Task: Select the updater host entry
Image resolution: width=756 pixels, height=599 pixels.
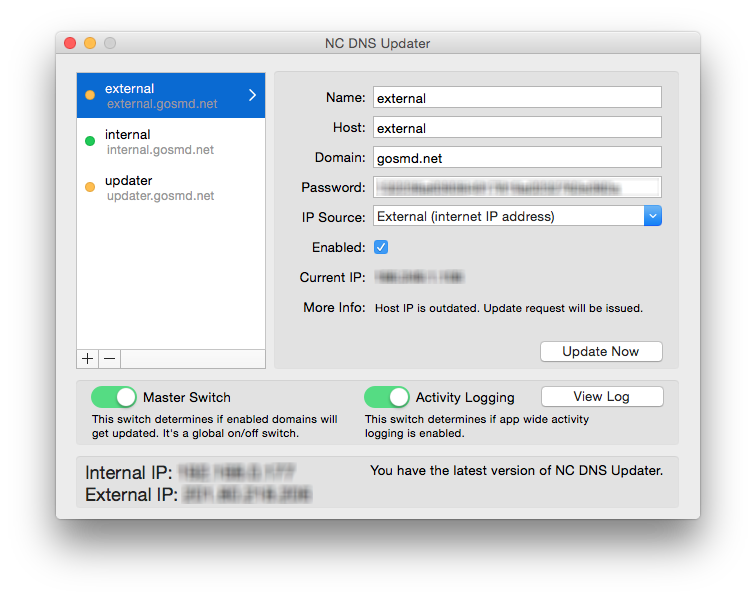Action: (171, 187)
